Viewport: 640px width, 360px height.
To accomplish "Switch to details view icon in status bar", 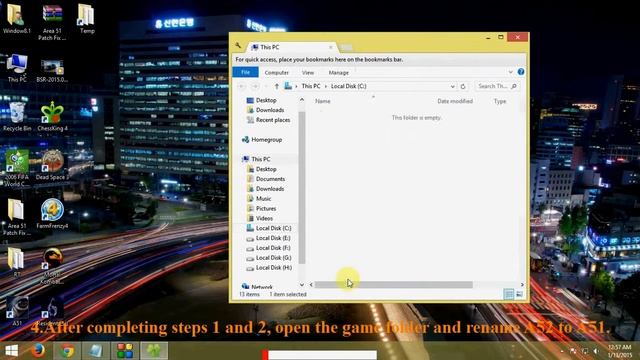I will (x=509, y=294).
